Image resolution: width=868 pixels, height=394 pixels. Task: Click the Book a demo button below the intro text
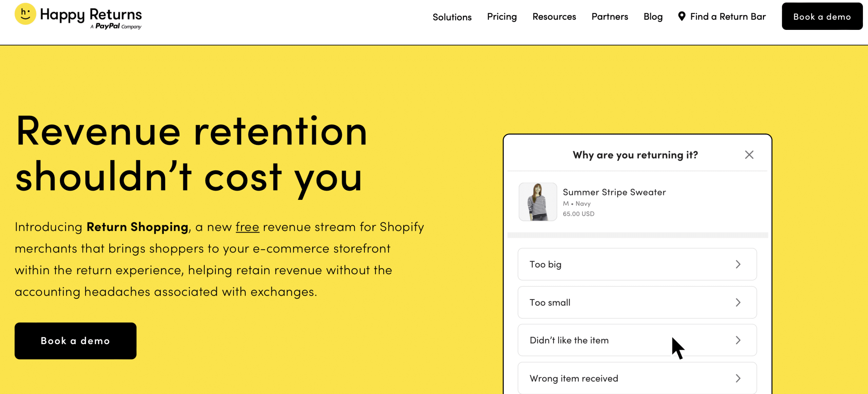point(75,341)
